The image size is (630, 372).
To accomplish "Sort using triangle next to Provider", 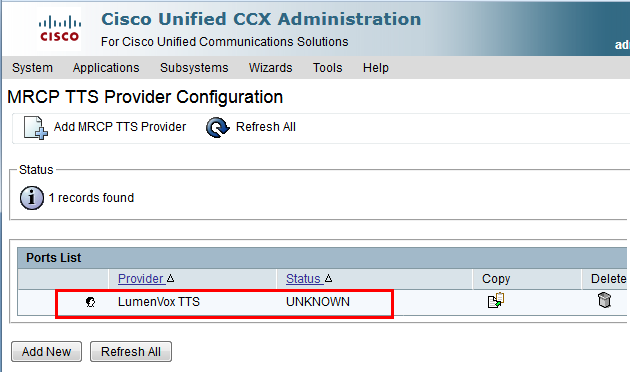I will click(170, 278).
